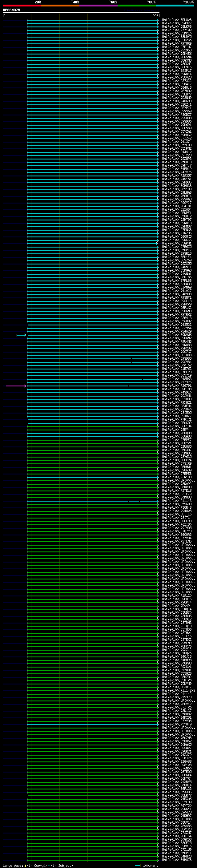This screenshot has width=197, height=868.
Task: Open hit UniRef100_C4J410
Action: pos(177,152)
